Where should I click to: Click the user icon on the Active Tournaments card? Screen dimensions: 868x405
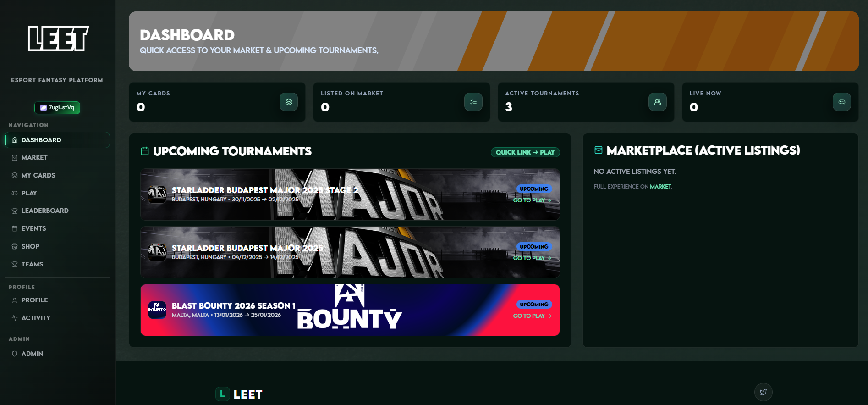pos(658,102)
